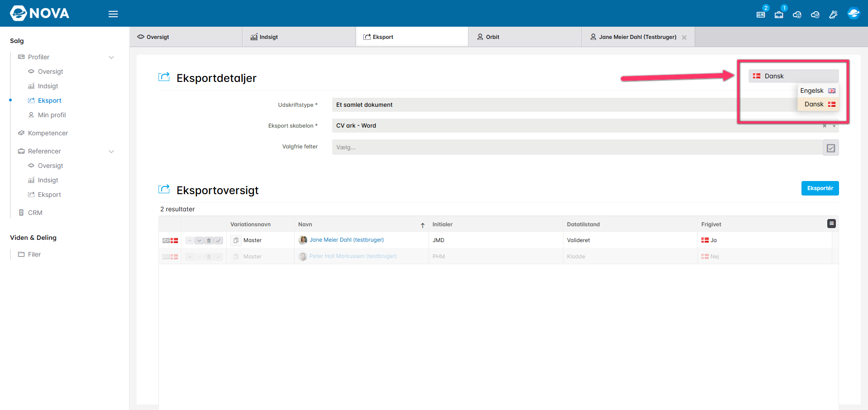Open the planet user avatar menu

(854, 14)
